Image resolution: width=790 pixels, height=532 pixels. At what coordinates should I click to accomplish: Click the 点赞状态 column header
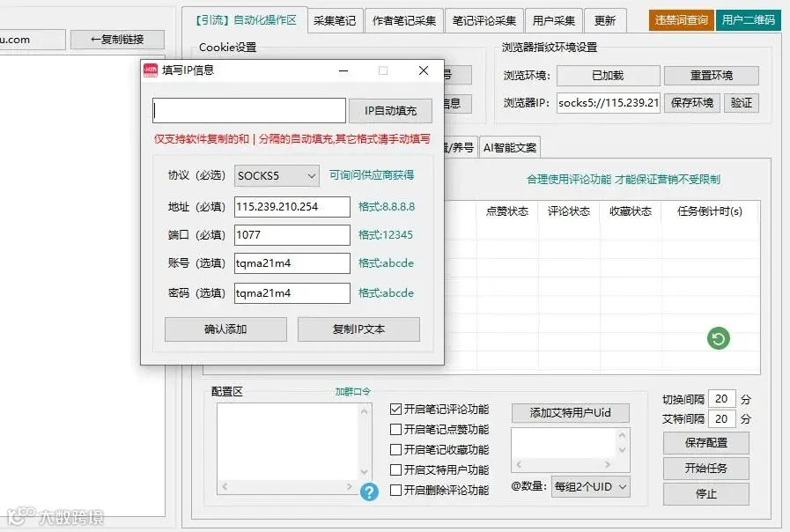point(506,211)
